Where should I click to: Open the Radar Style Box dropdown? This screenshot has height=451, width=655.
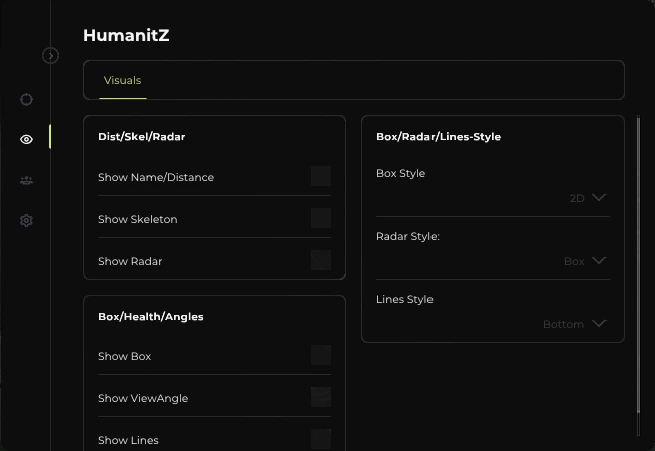[x=585, y=261]
